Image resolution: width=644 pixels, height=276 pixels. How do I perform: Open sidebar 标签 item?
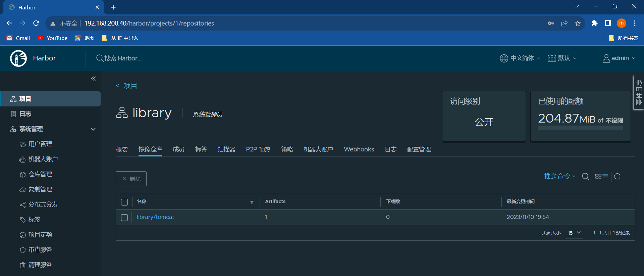click(34, 220)
